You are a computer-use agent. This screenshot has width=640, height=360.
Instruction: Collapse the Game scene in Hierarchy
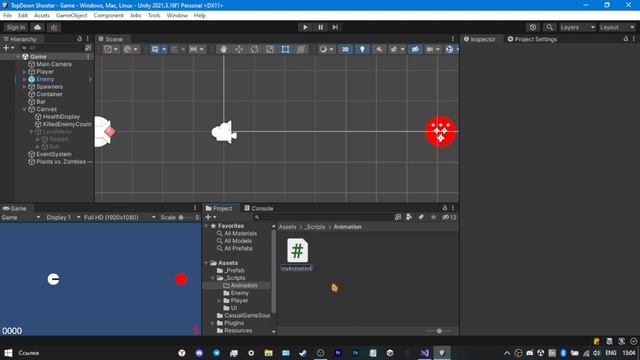pos(18,57)
